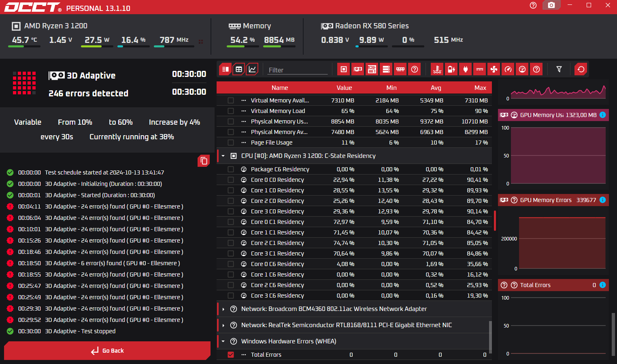Viewport: 617px width, 364px height.
Task: Expand the Broadcom BCM4360 Wireless Network Adapter group
Action: pyautogui.click(x=223, y=309)
